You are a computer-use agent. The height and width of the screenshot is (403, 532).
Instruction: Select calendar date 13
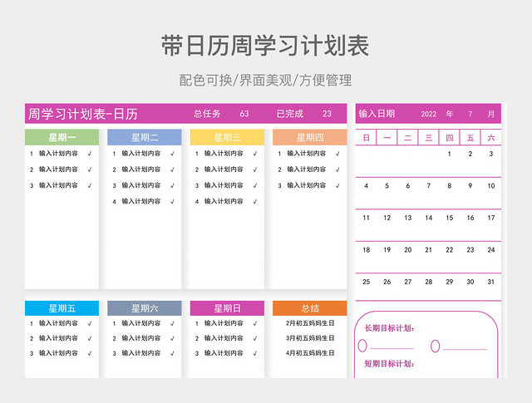click(x=408, y=218)
